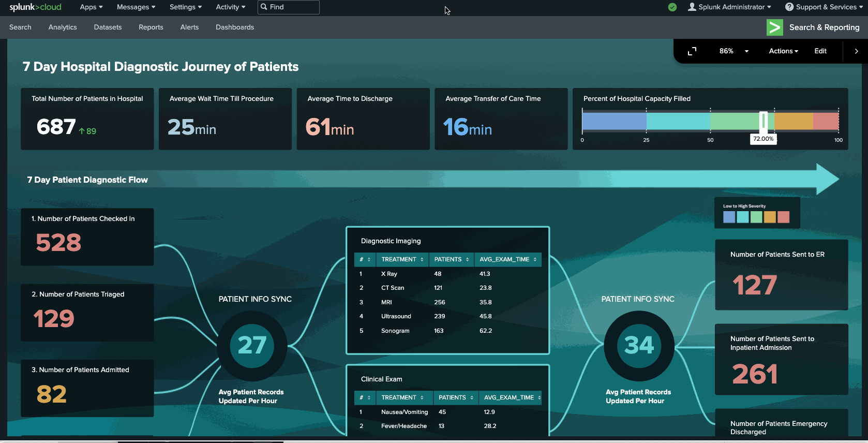
Task: Click the right chevron arrow beside Edit
Action: [x=856, y=51]
